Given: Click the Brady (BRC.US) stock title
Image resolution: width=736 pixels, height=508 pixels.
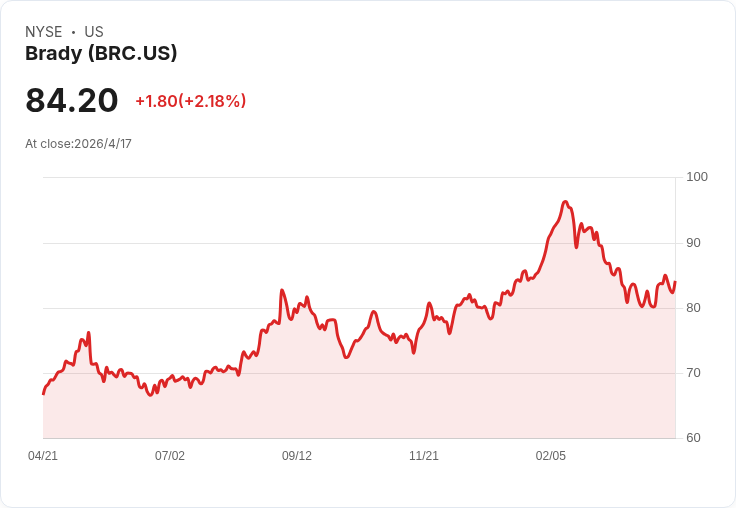Looking at the screenshot, I should [x=101, y=54].
